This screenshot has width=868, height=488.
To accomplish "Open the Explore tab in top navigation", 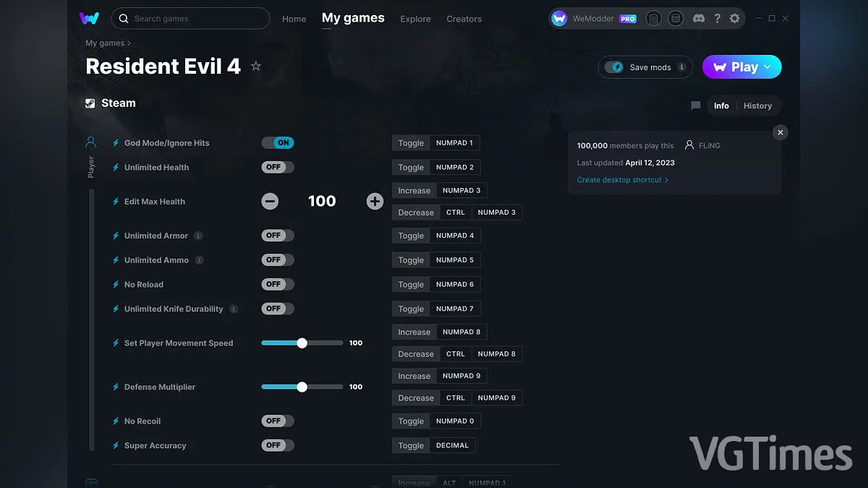I will [415, 19].
